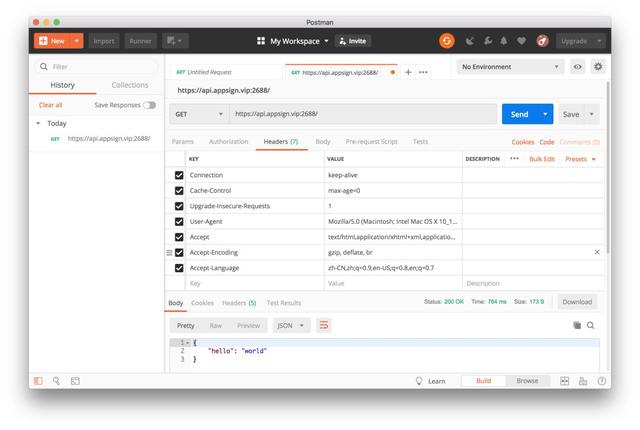Open the Pre-request Script tab
The width and height of the screenshot is (640, 430).
[371, 142]
